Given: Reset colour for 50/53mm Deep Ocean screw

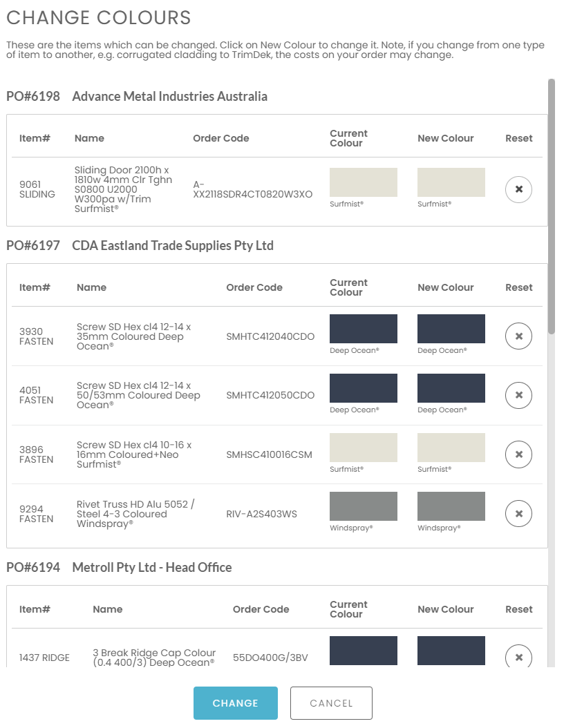Looking at the screenshot, I should click(518, 396).
